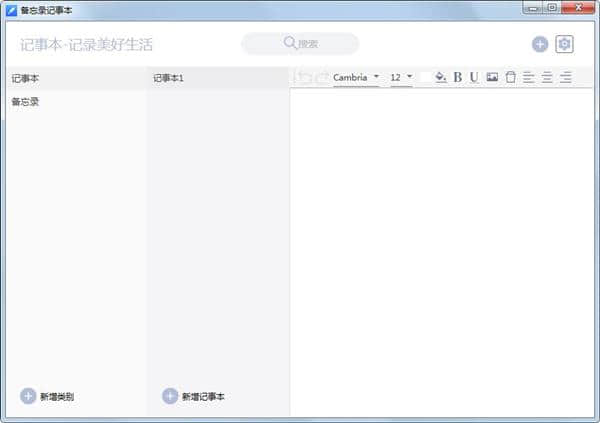Click the round plus icon in header
This screenshot has height=423, width=600.
tap(540, 44)
